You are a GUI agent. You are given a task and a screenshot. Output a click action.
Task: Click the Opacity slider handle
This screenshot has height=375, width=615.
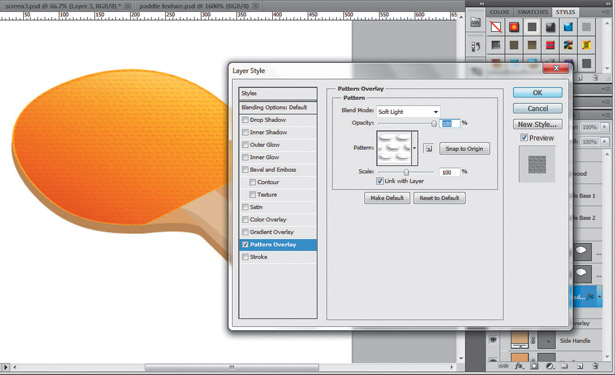(x=434, y=124)
